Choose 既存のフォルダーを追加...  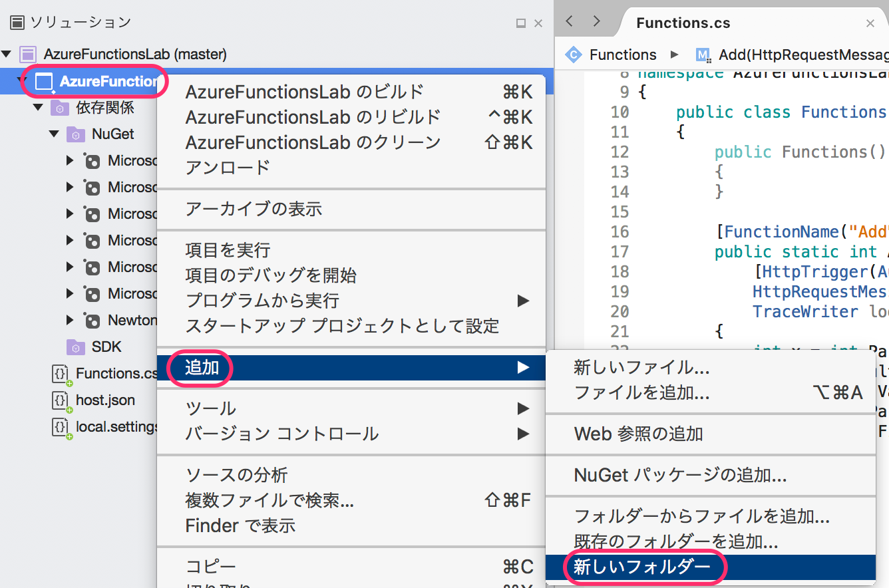tap(711, 541)
